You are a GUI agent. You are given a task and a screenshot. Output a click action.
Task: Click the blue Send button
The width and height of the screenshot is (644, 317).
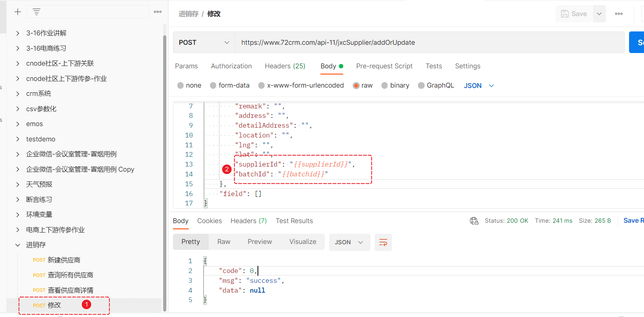(x=637, y=42)
